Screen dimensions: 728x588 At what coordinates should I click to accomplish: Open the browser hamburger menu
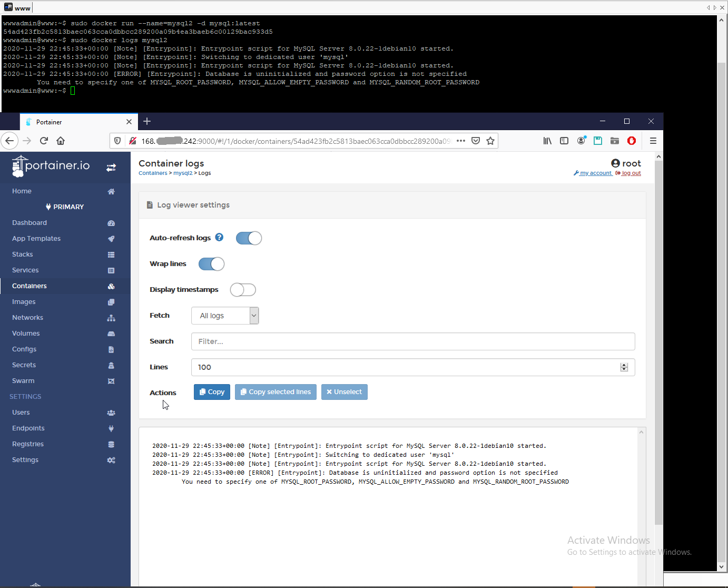(653, 141)
